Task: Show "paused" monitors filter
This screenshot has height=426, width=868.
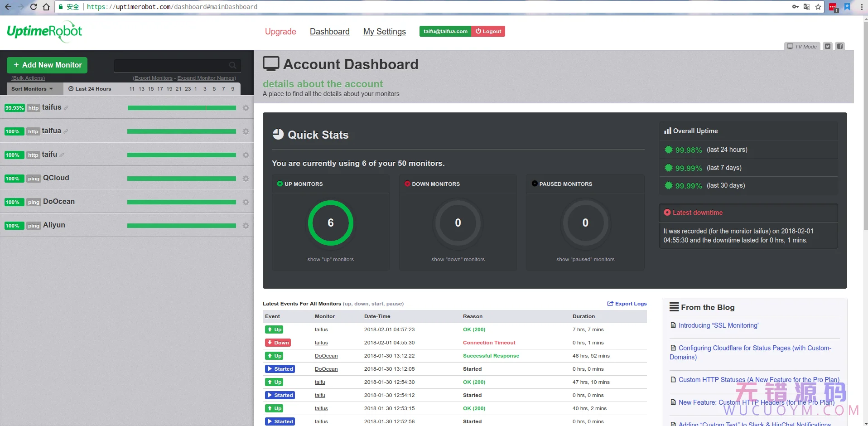Action: pyautogui.click(x=585, y=259)
